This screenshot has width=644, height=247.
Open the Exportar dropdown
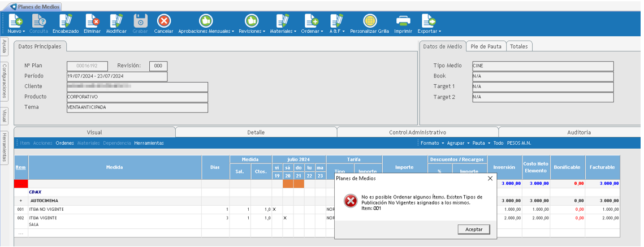(x=429, y=31)
